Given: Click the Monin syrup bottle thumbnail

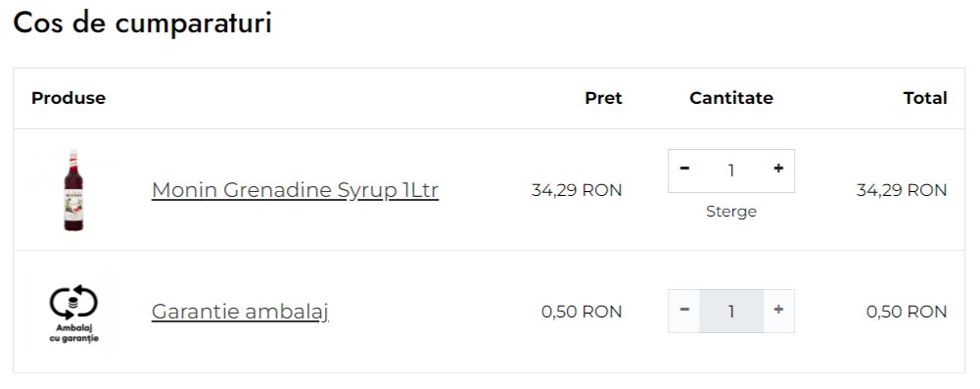Looking at the screenshot, I should tap(73, 190).
